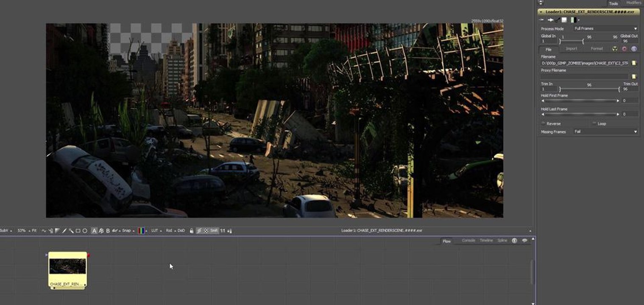
Task: Click the thick arrow icon under Loader1
Action: coord(550,20)
